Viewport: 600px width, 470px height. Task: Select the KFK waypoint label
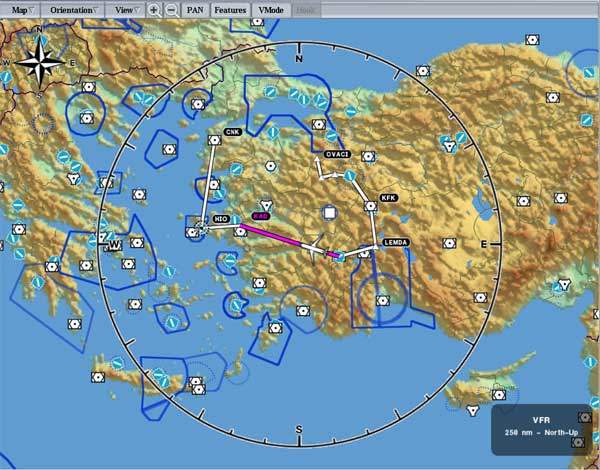point(388,198)
